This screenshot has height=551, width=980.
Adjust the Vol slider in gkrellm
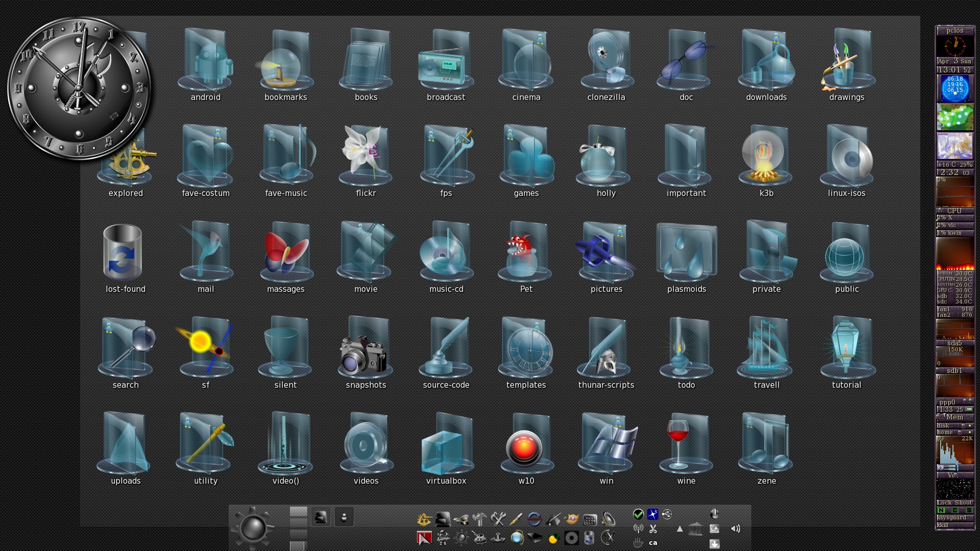click(x=954, y=475)
